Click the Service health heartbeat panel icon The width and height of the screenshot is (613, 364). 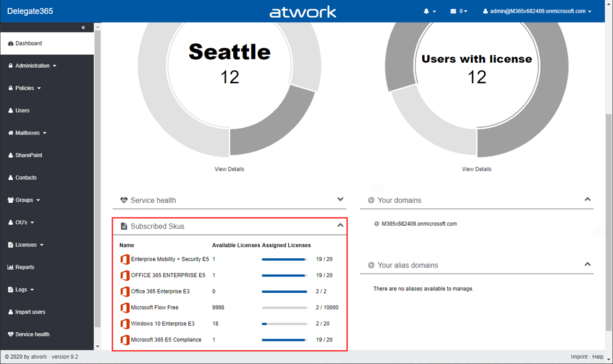(124, 200)
